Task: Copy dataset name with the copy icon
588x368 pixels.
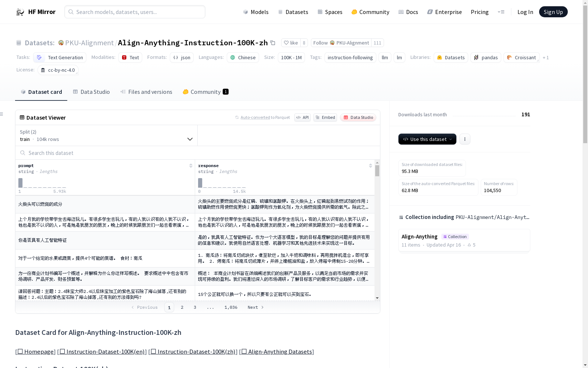Action: tap(273, 43)
